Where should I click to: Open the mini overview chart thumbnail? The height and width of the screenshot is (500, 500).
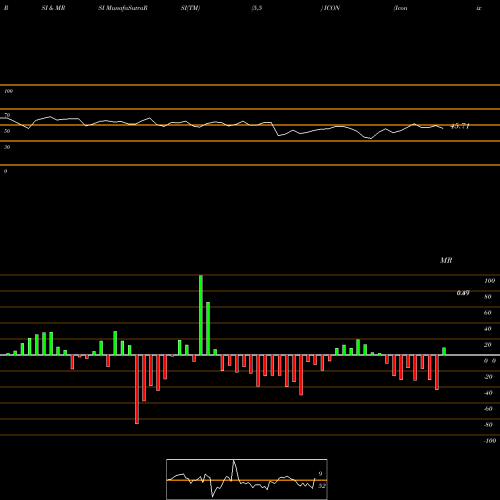(x=247, y=479)
